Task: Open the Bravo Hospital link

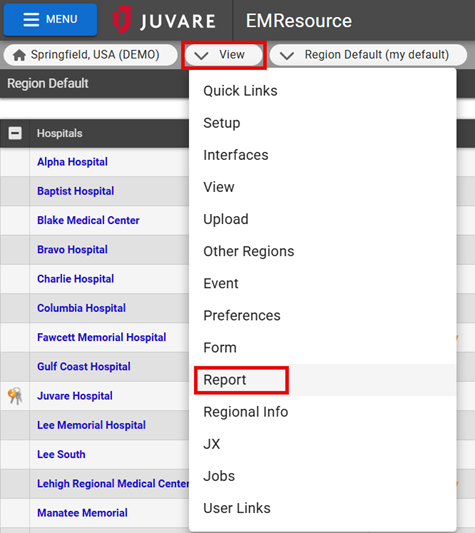Action: point(72,250)
